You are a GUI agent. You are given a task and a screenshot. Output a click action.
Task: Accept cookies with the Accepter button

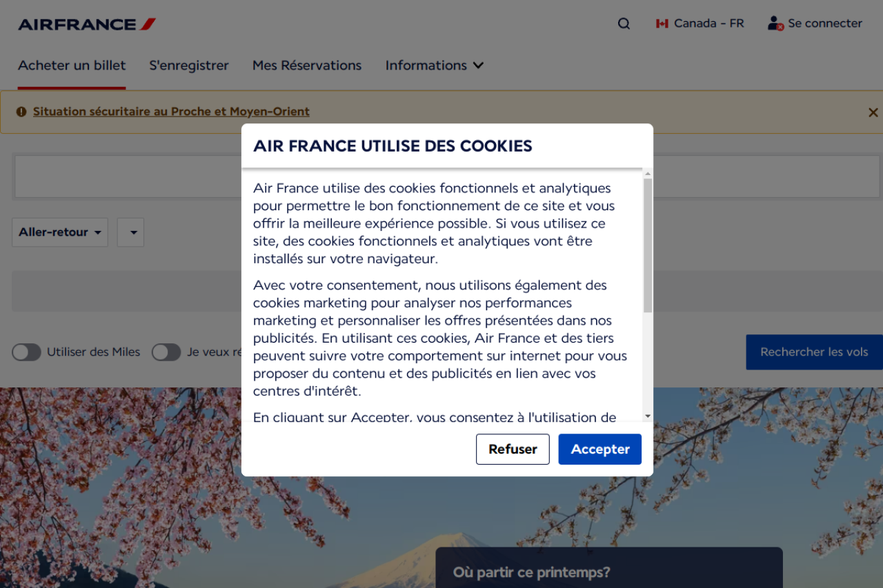(600, 449)
